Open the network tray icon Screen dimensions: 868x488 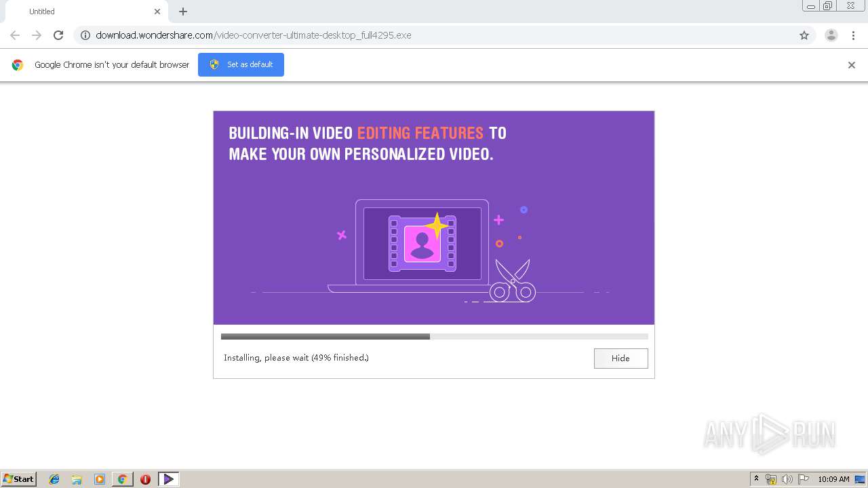tap(771, 479)
